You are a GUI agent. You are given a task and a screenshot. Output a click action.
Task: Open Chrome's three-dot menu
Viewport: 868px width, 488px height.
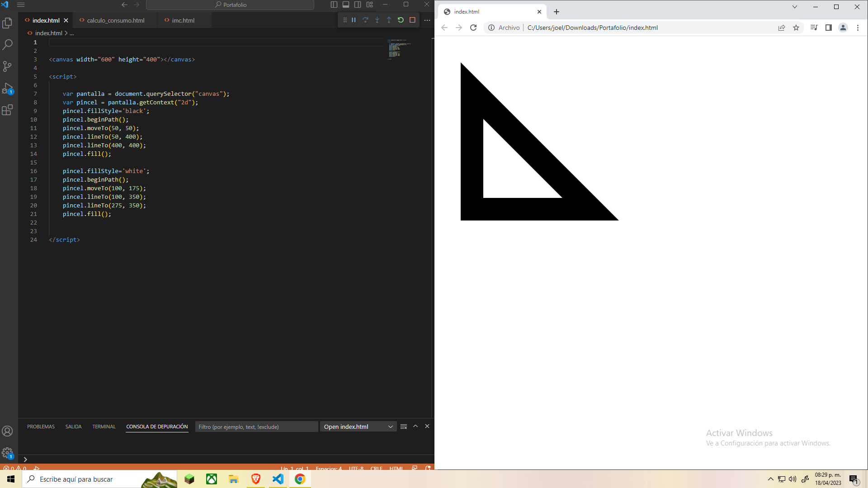[858, 28]
